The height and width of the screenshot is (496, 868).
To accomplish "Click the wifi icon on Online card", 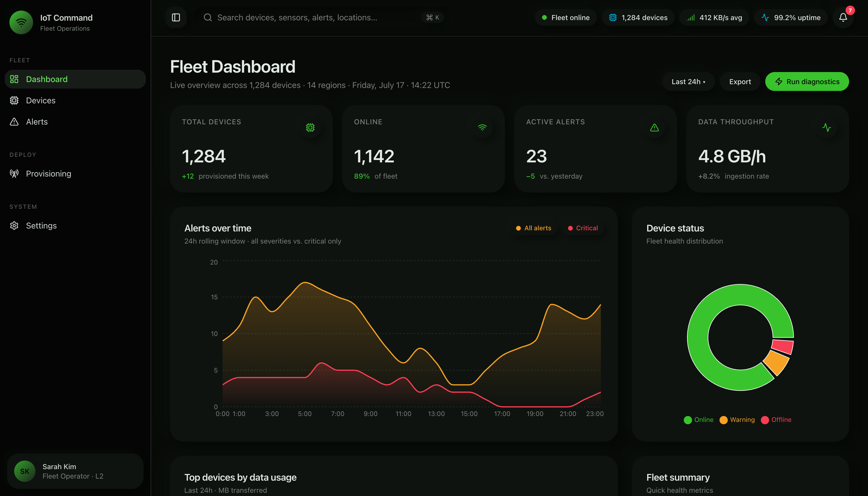I will pos(482,128).
